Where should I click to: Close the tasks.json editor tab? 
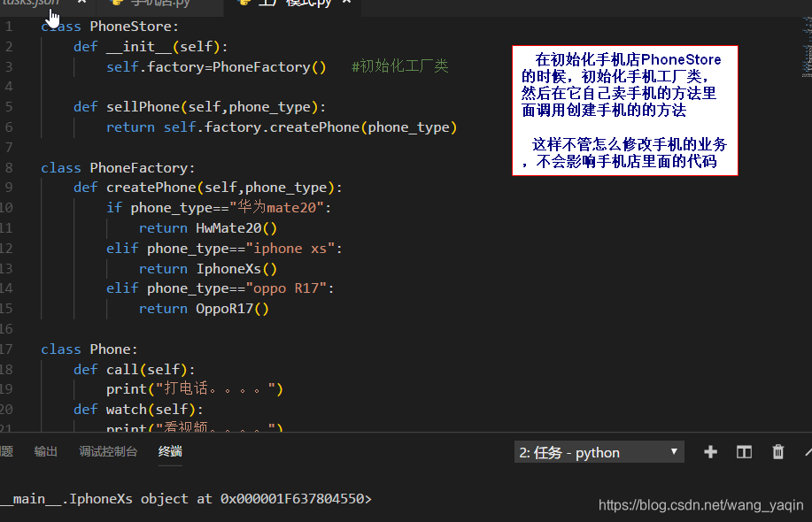81,3
